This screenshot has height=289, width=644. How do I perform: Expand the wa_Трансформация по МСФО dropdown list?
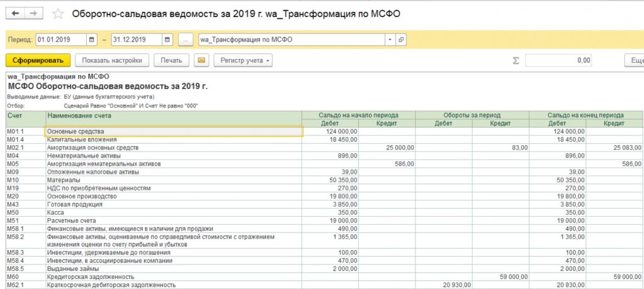pos(390,40)
